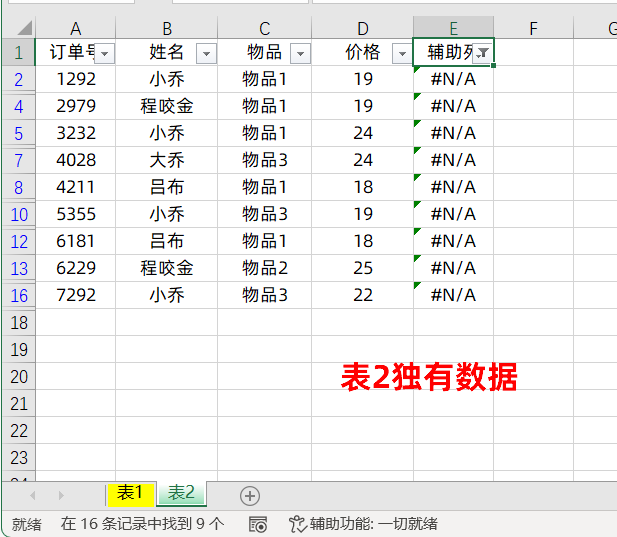Select column A header
This screenshot has width=617, height=537.
[x=76, y=28]
